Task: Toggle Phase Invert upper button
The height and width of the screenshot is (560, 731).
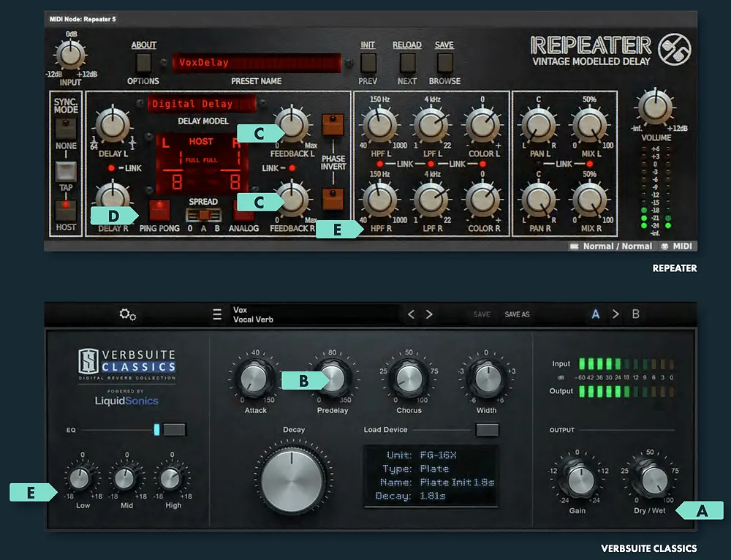Action: click(x=333, y=124)
